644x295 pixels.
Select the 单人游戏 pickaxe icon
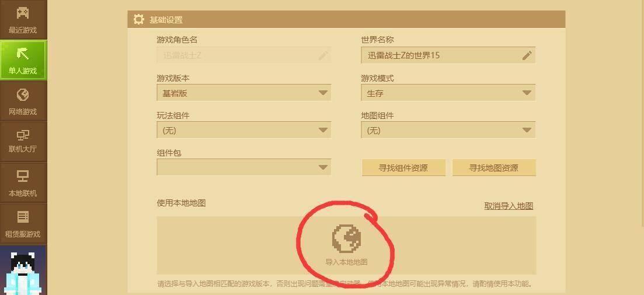click(23, 54)
